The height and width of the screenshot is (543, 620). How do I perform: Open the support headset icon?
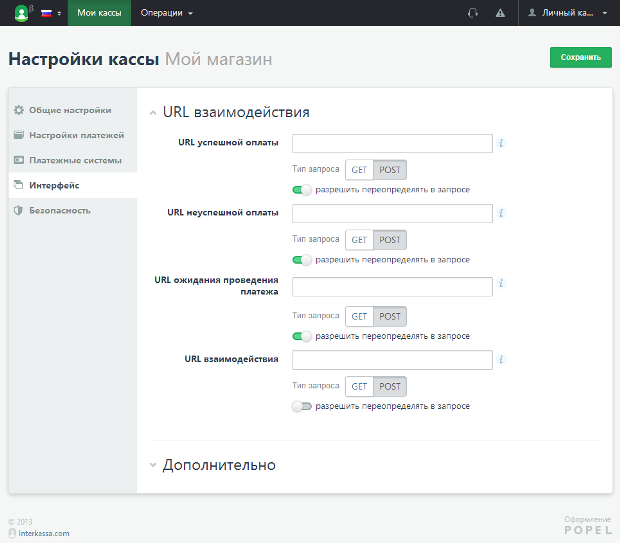pyautogui.click(x=473, y=13)
